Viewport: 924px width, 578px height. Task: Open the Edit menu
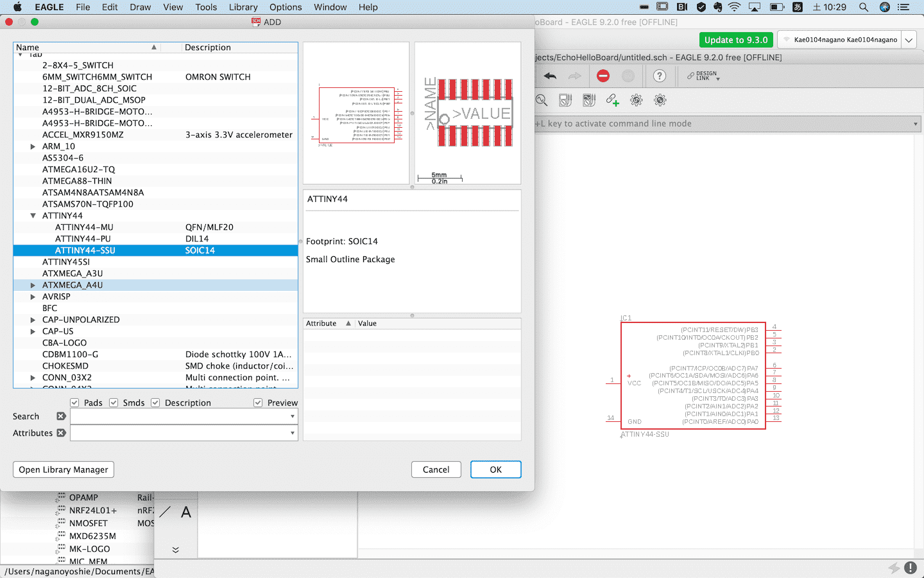[110, 7]
